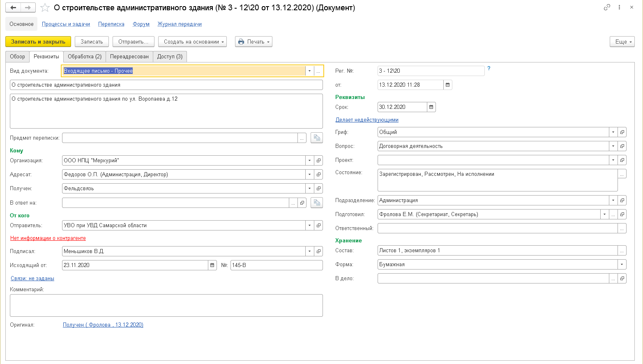Click into the Комментарий text area
Screen dimensions: 643x364
click(x=166, y=305)
